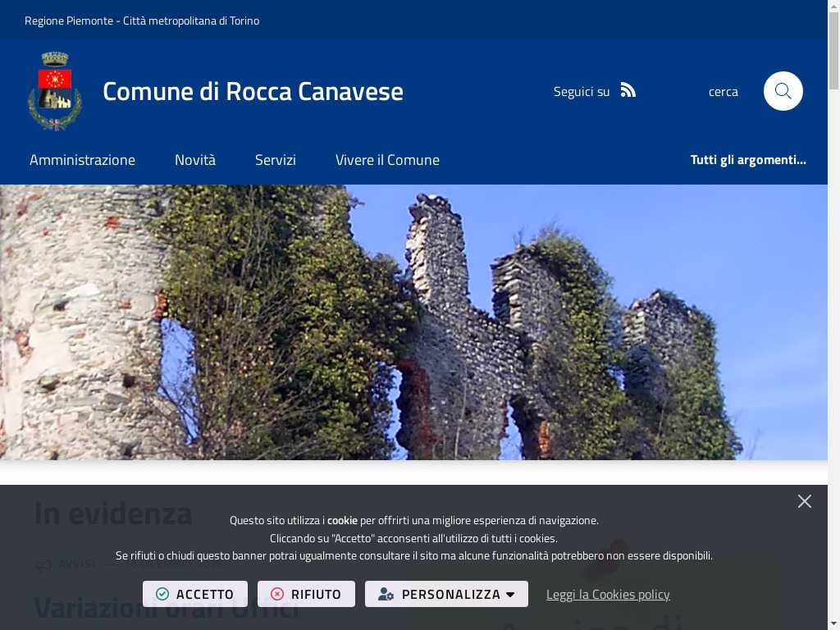Select Vivere il Comune in navigation
The height and width of the screenshot is (630, 840).
(387, 160)
